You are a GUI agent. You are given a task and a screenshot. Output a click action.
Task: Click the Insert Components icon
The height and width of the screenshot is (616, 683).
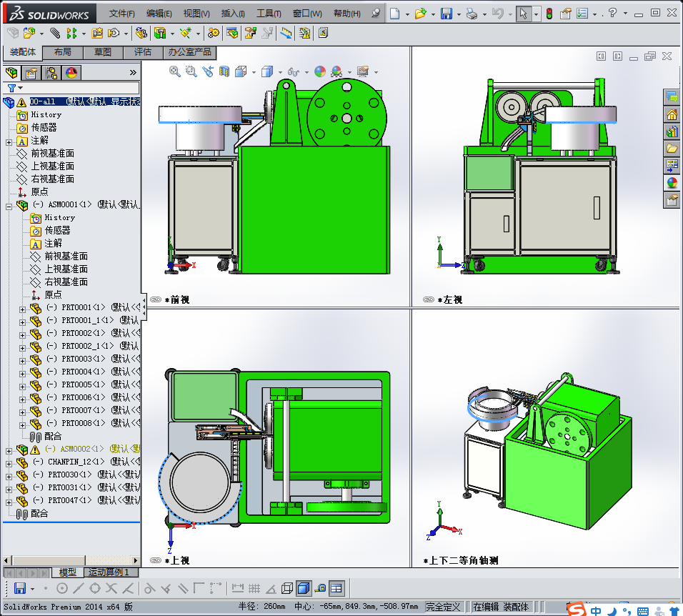29,33
